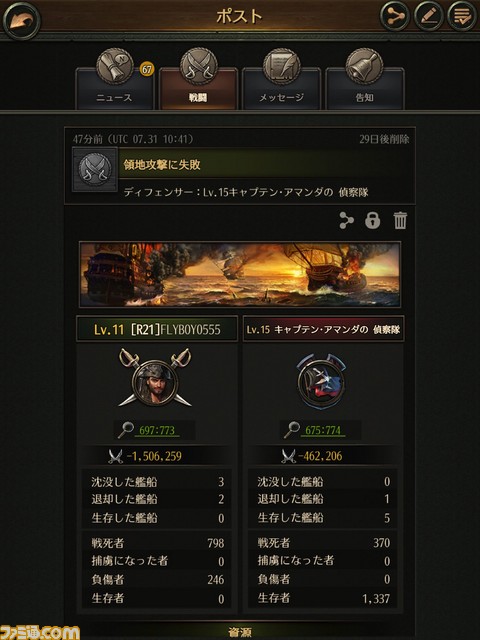
Task: Lock this battle report with padlock
Action: (372, 220)
